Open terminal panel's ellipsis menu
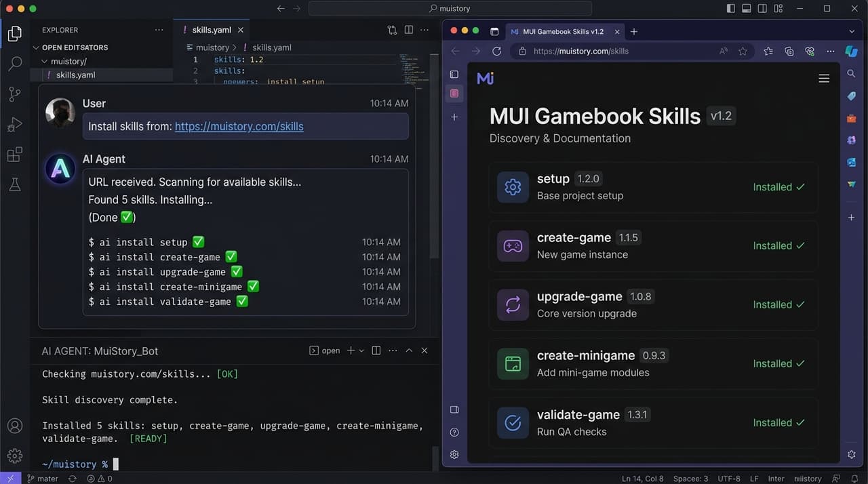 coord(392,350)
